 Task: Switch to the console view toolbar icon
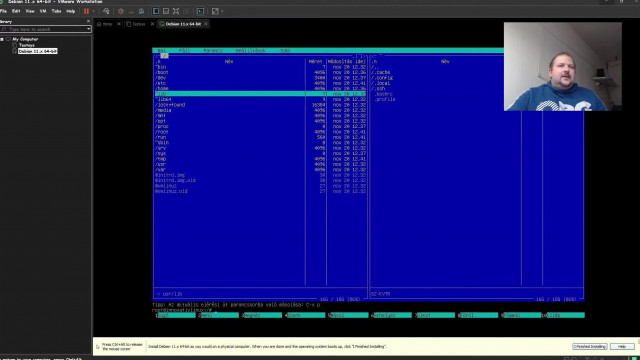(x=200, y=11)
